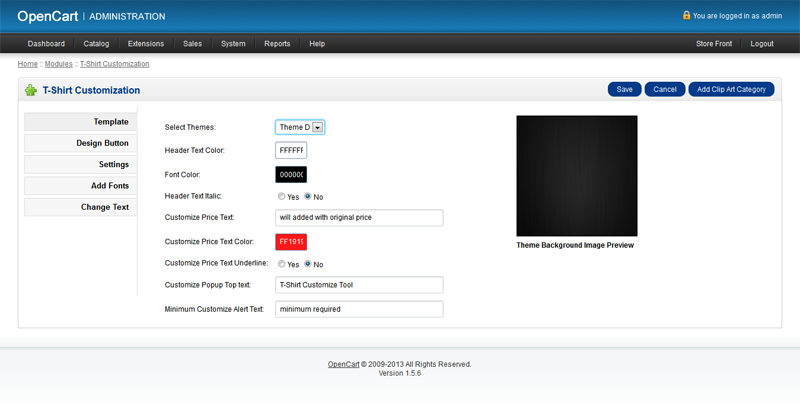This screenshot has height=413, width=800.
Task: Click the Save button
Action: 624,89
